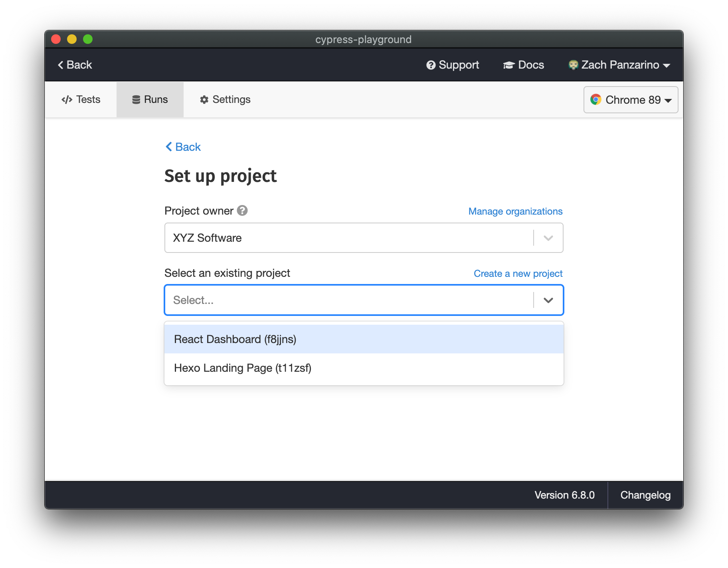The image size is (728, 568).
Task: Click the Create a new project link
Action: 518,273
